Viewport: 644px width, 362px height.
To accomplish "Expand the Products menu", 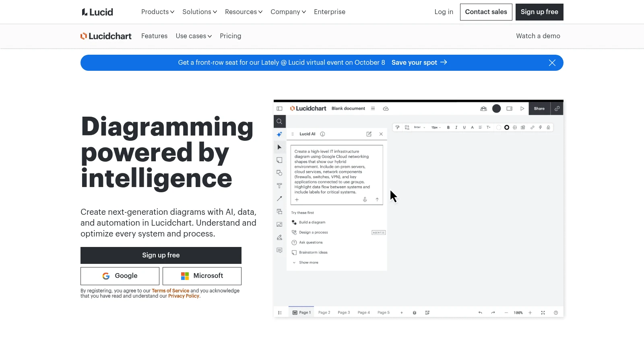I will [158, 12].
